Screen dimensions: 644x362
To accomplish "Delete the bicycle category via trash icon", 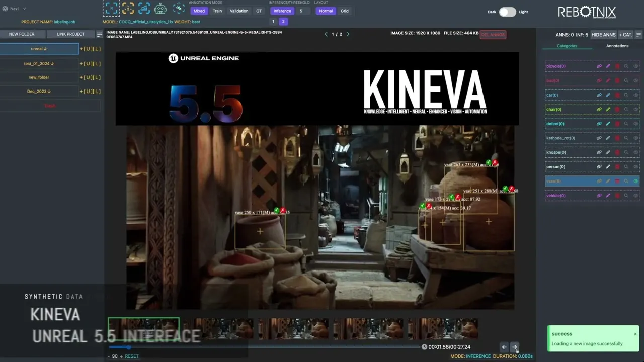I will point(617,66).
